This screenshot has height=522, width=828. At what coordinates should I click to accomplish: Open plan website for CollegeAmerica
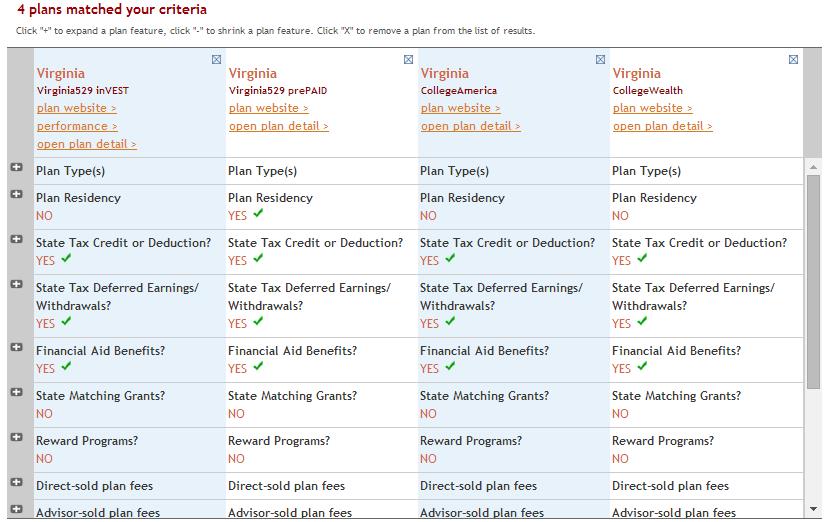pyautogui.click(x=460, y=108)
